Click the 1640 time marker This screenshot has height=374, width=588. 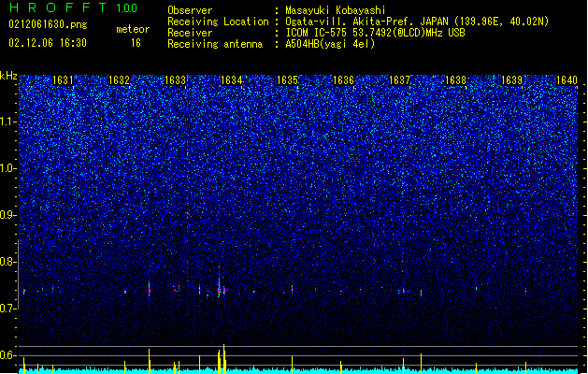[566, 80]
